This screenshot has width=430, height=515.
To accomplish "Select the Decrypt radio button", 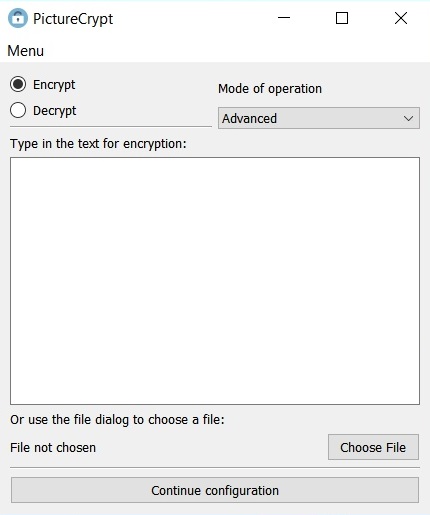I will 18,110.
